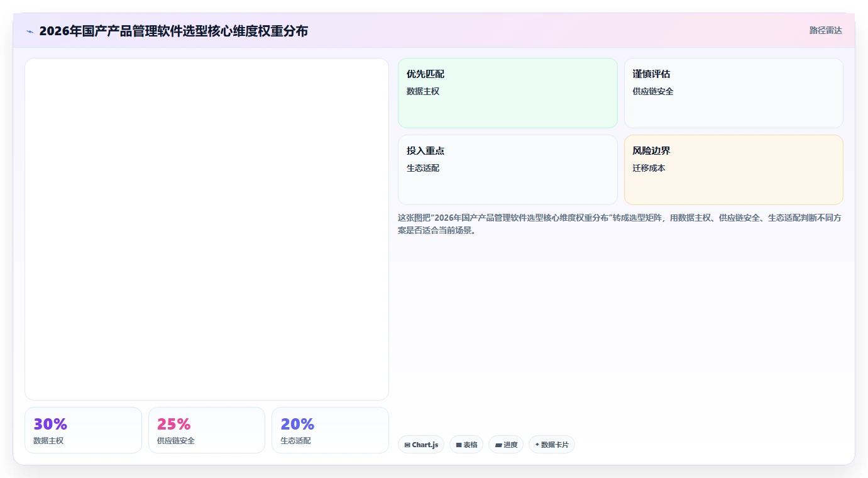Click the 数据卡片 tag chip

552,445
